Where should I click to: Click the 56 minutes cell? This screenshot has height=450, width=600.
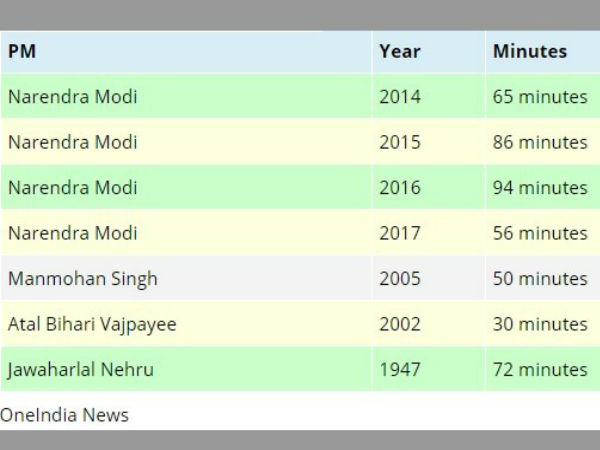pos(540,233)
